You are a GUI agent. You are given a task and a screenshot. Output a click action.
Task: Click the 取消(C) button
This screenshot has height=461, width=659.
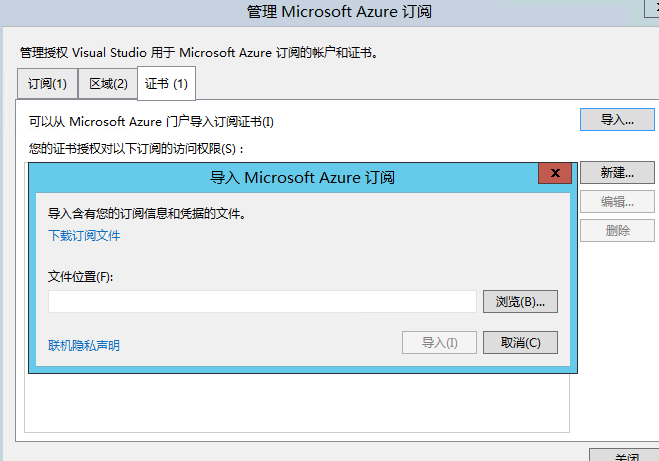point(520,342)
